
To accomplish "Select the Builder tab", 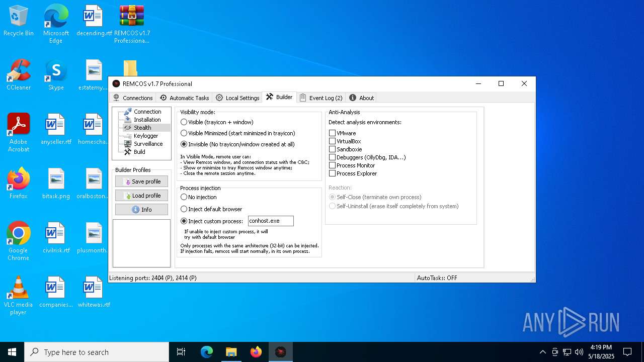I will (x=279, y=97).
